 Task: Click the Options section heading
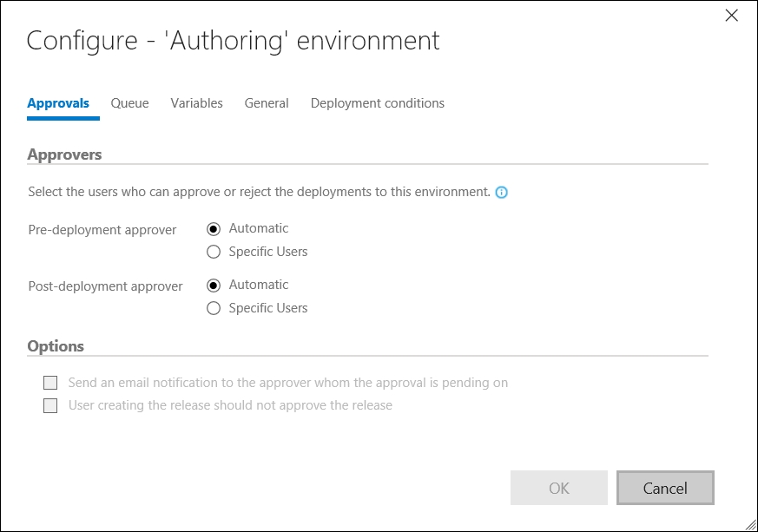(56, 346)
